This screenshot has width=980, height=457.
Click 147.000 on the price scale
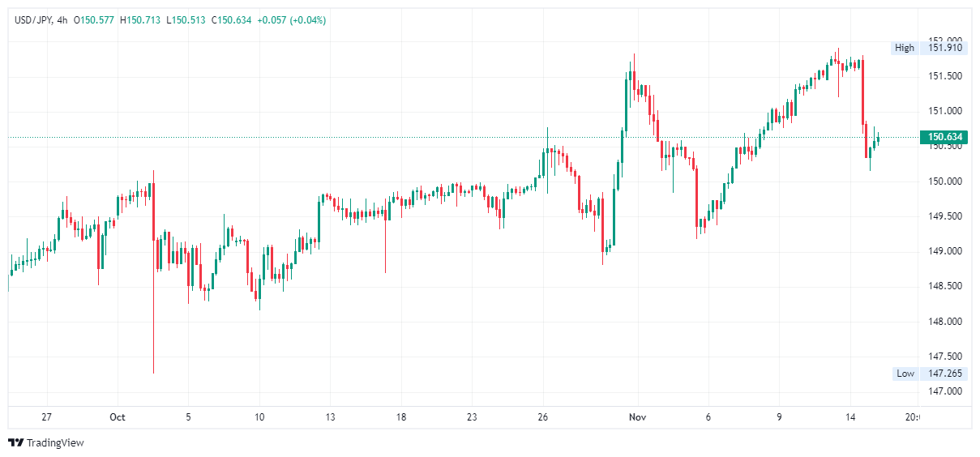[945, 391]
